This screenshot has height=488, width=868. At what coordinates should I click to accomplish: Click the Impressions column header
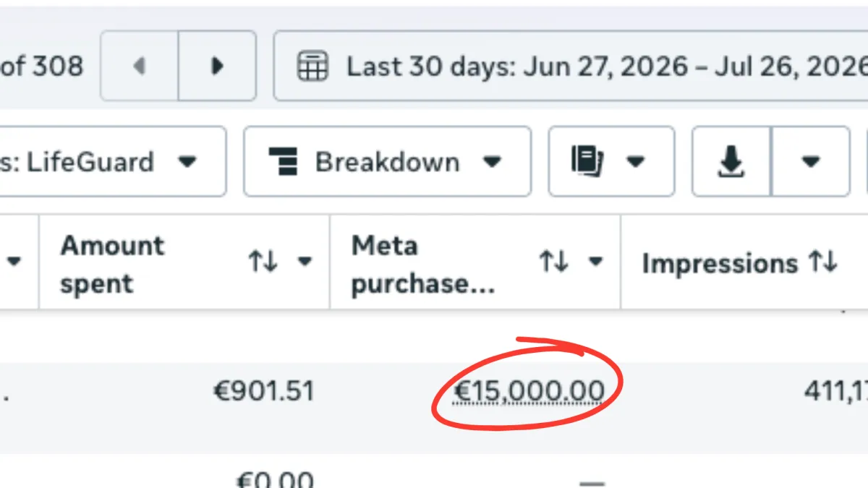719,264
